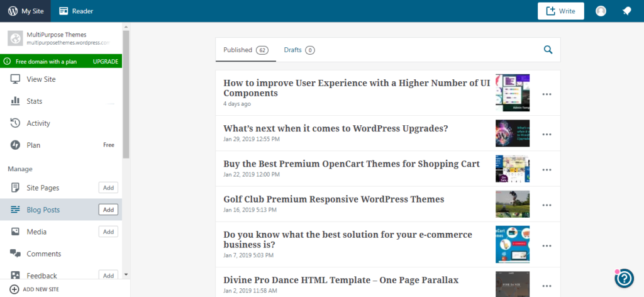
Task: Click the Site Pages document icon
Action: coord(15,188)
